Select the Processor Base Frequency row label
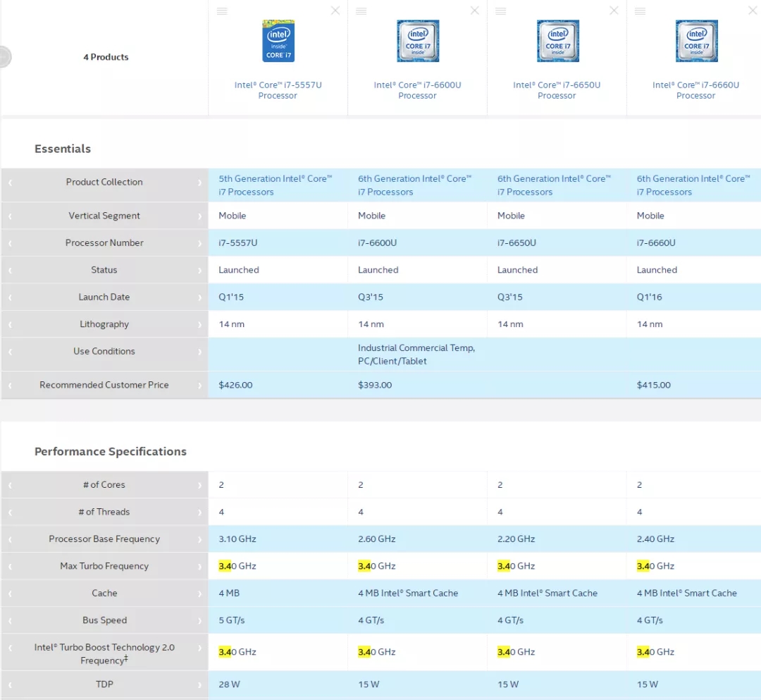Screen dimensions: 761x700 tap(104, 539)
